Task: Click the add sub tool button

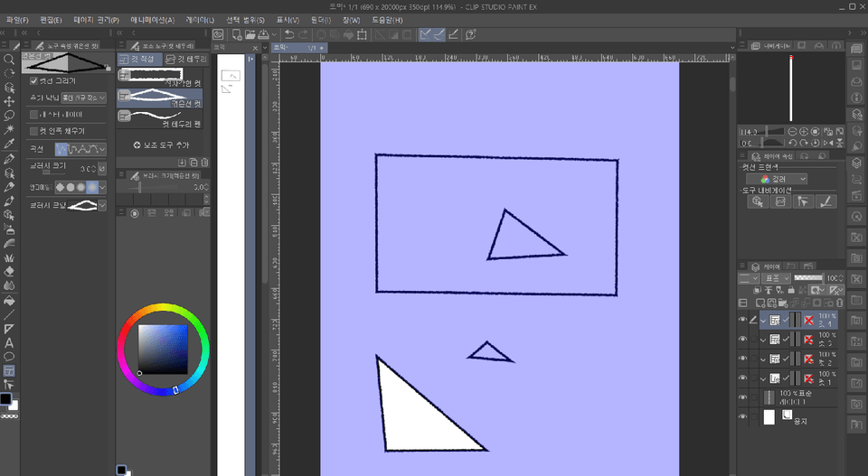Action: click(161, 145)
